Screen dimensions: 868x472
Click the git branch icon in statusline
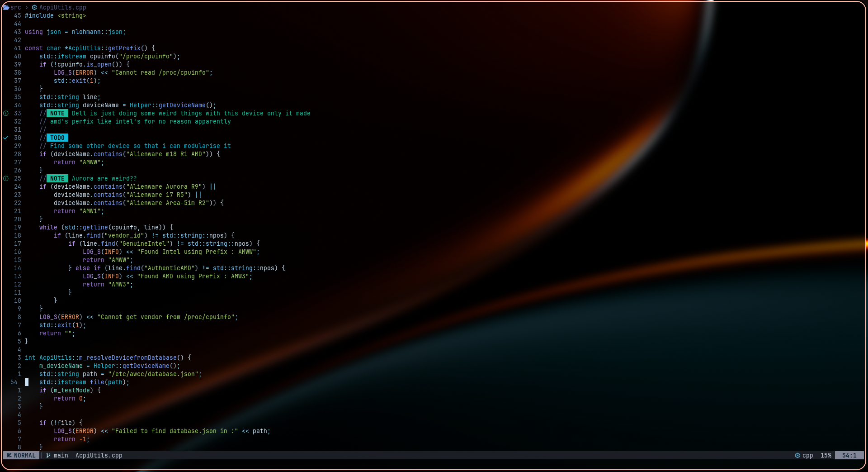click(48, 456)
